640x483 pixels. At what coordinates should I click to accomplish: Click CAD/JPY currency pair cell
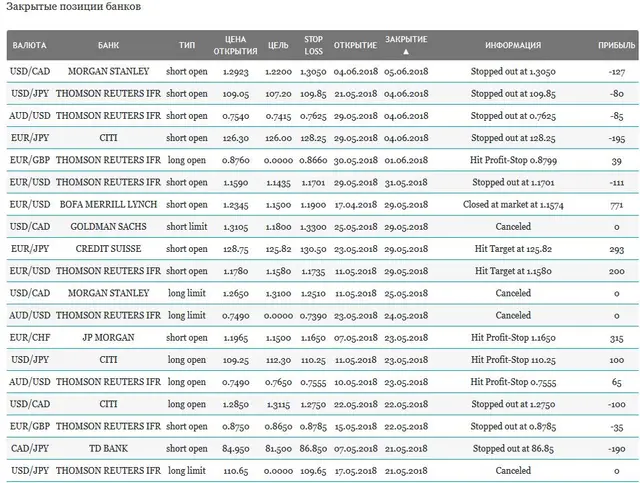pos(29,449)
